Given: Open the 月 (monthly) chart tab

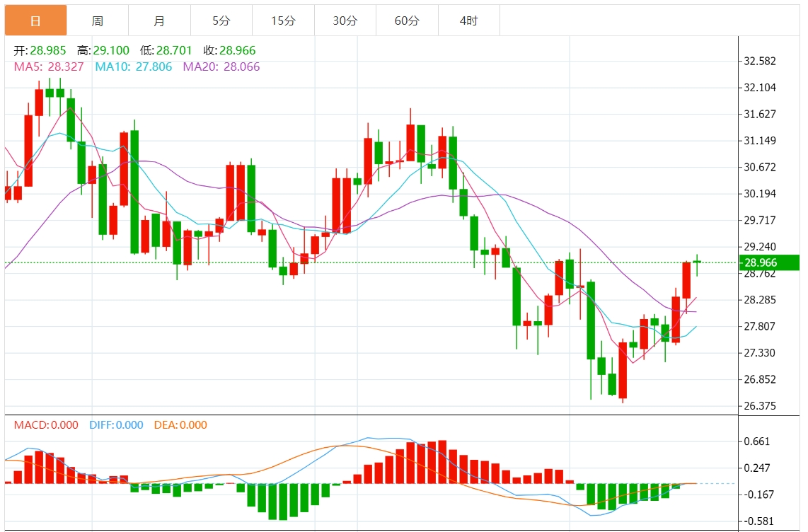Looking at the screenshot, I should click(x=159, y=21).
